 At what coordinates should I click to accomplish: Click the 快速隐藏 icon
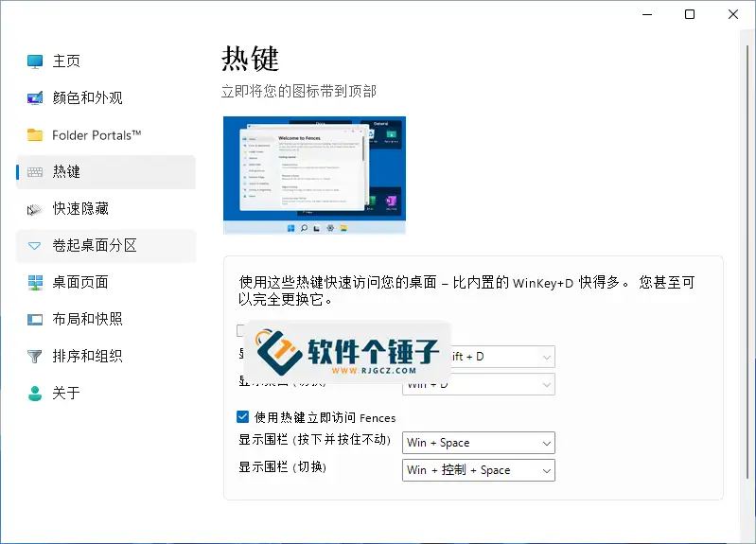35,209
